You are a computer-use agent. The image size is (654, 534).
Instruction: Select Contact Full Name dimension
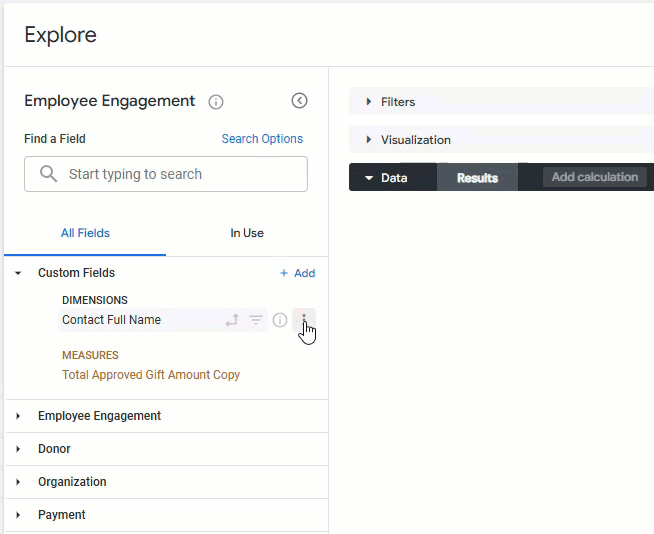pos(111,320)
